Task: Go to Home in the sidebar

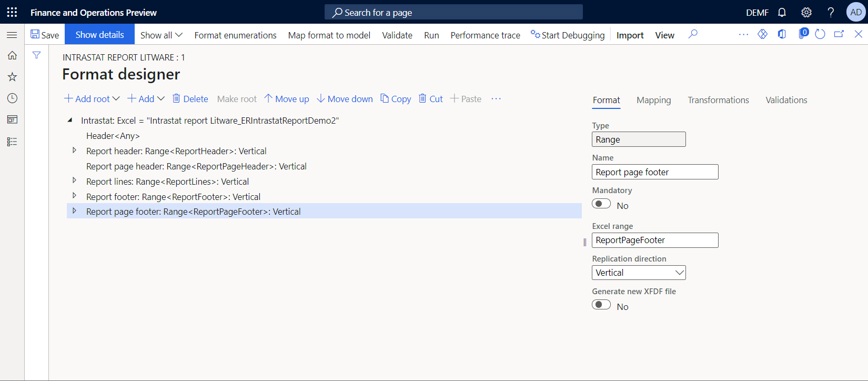Action: pos(12,55)
